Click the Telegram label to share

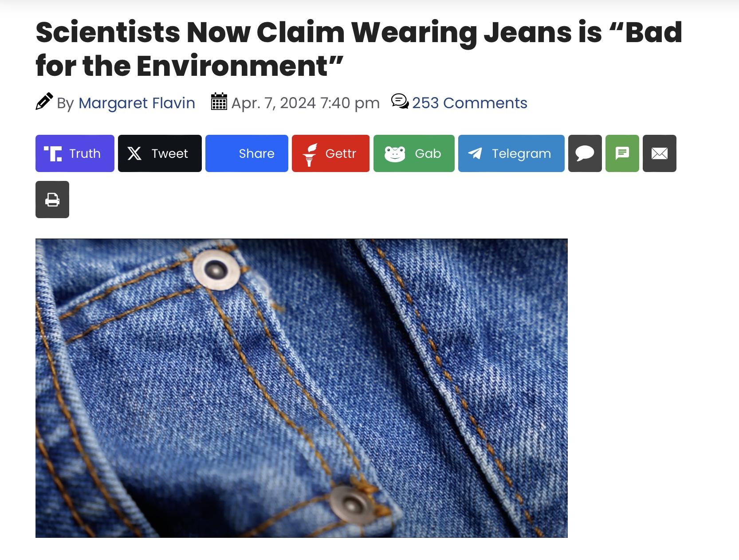pos(521,153)
